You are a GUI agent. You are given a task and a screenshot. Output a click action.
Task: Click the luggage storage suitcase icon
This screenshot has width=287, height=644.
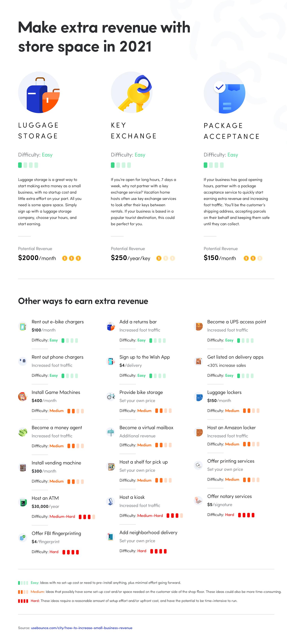(39, 93)
